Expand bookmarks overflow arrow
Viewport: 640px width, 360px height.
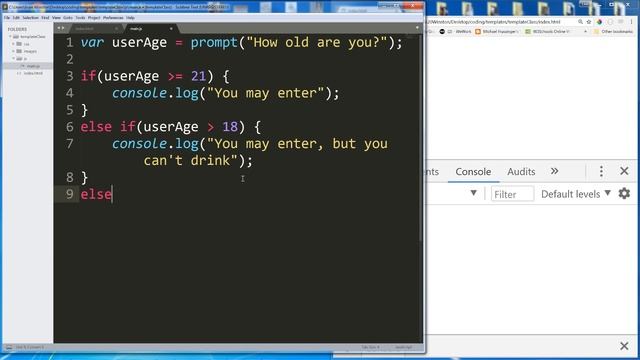(585, 31)
